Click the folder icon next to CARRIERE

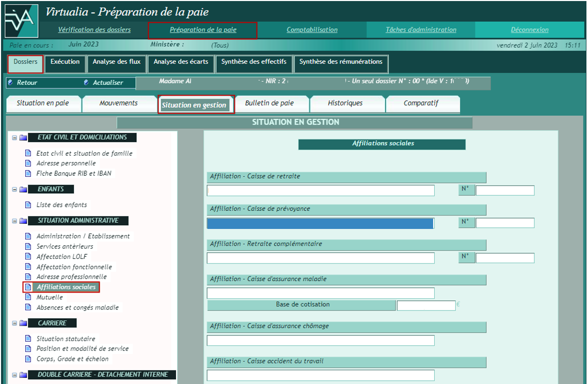(23, 323)
